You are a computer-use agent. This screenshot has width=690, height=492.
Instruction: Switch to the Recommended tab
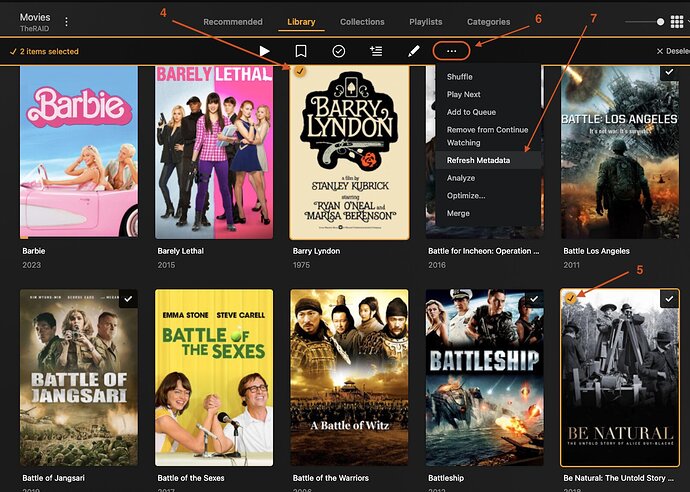(x=233, y=22)
